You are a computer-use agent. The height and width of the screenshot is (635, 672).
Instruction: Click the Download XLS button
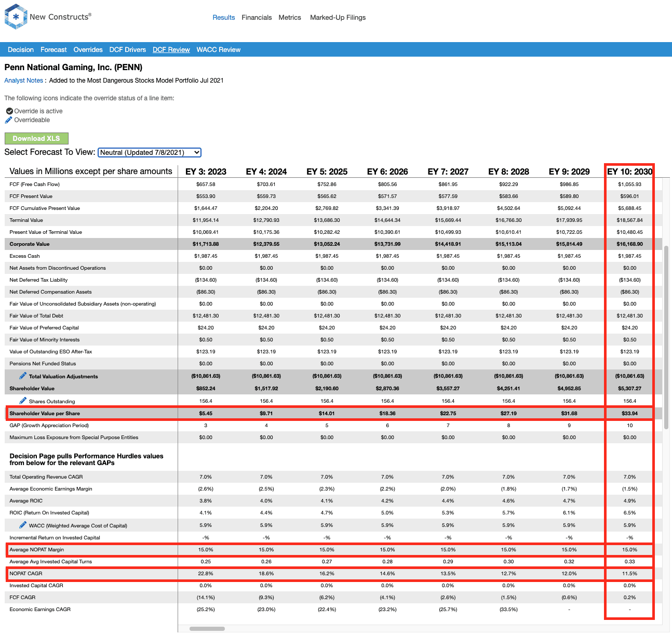(36, 138)
